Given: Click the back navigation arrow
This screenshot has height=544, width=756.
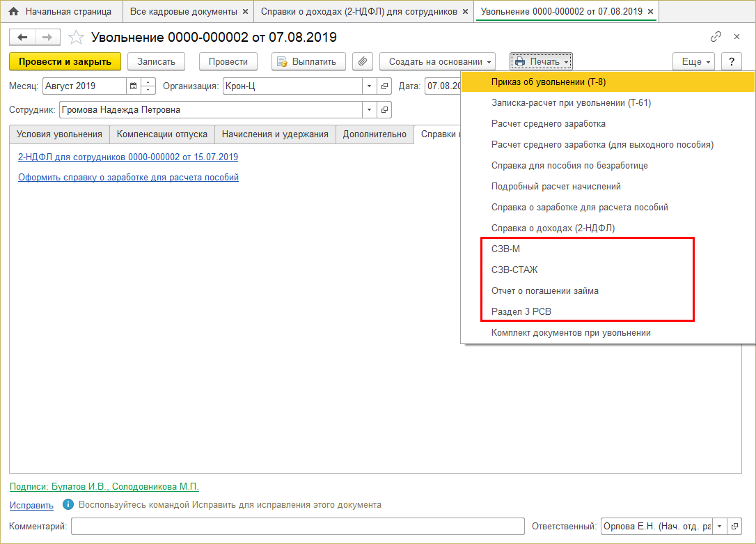Looking at the screenshot, I should click(23, 37).
